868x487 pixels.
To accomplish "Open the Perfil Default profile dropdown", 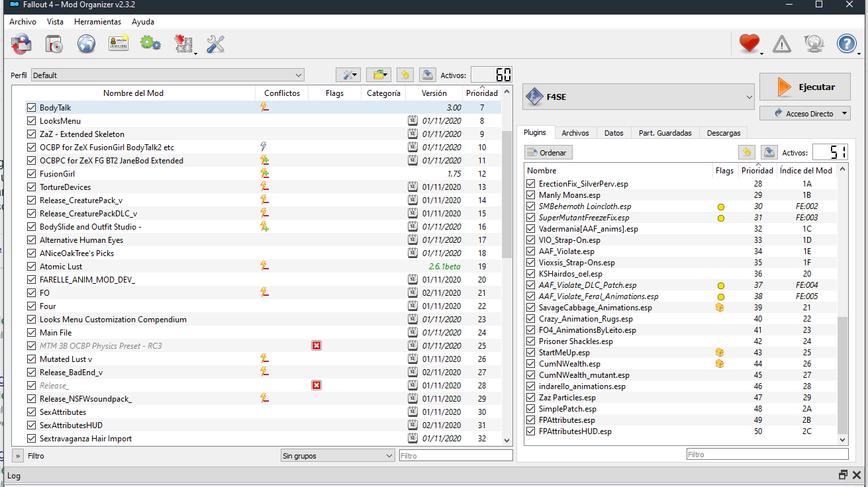I will pyautogui.click(x=167, y=75).
